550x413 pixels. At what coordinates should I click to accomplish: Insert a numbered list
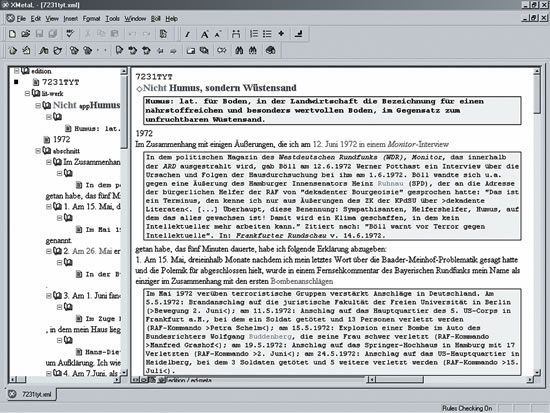click(x=254, y=34)
